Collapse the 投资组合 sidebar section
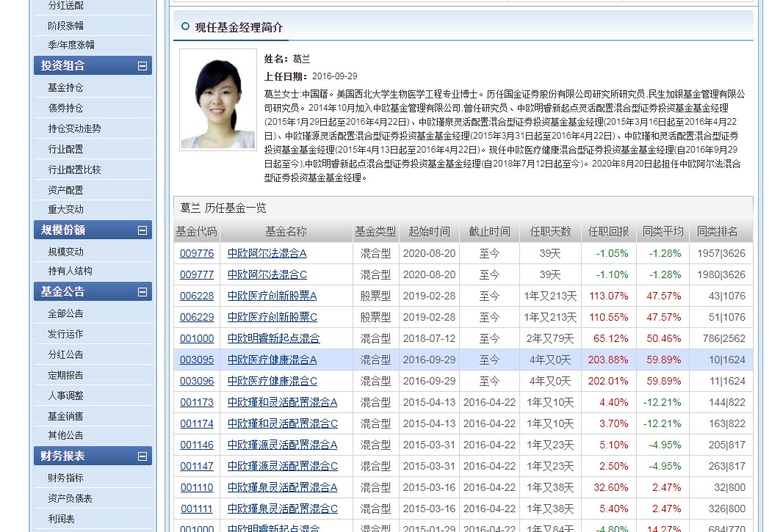 (x=142, y=65)
